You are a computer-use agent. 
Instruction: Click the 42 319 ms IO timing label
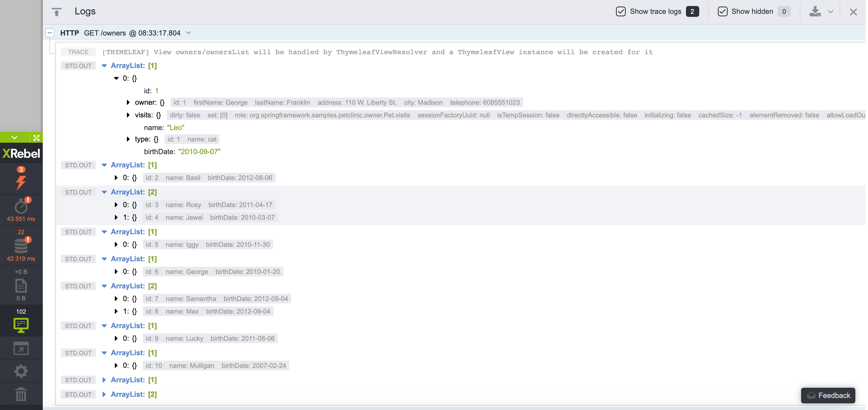coord(21,259)
